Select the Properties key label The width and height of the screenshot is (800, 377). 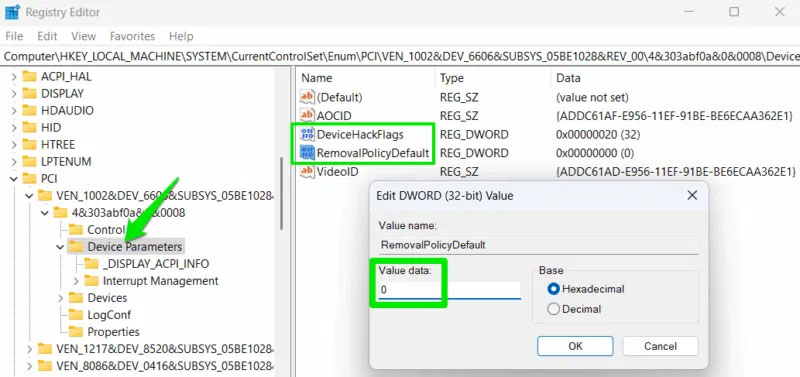coord(113,332)
